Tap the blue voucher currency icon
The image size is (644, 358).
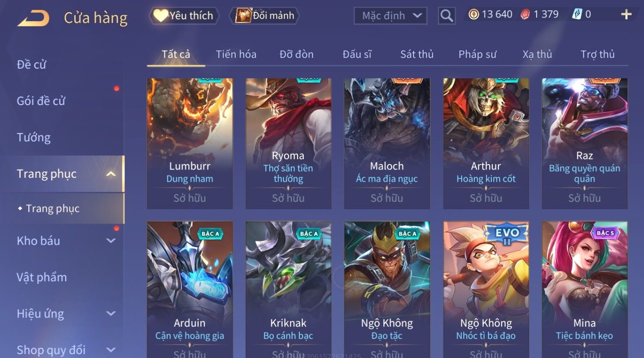(x=577, y=15)
